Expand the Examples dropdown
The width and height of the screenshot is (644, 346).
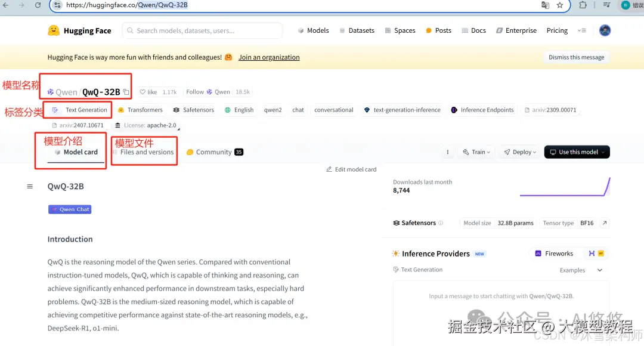[581, 270]
